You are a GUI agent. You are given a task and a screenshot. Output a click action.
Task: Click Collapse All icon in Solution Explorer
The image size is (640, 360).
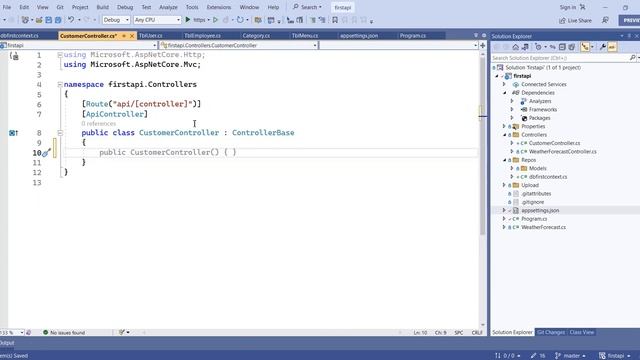[562, 47]
